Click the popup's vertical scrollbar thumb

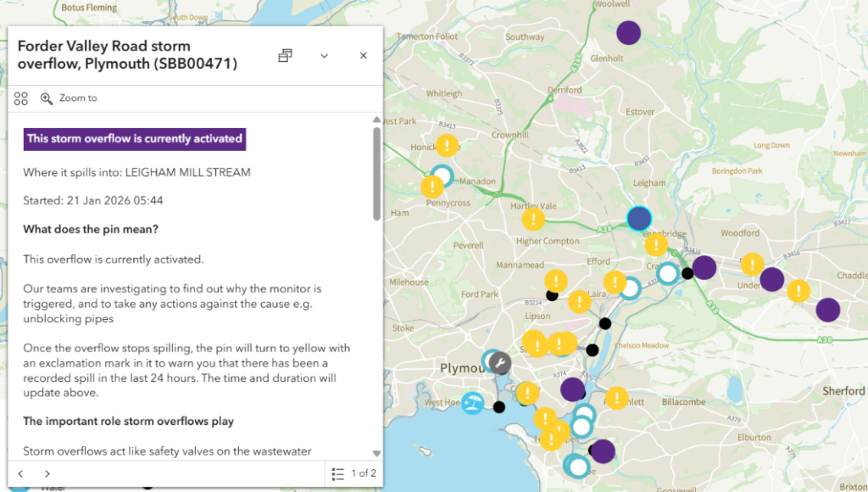point(376,174)
